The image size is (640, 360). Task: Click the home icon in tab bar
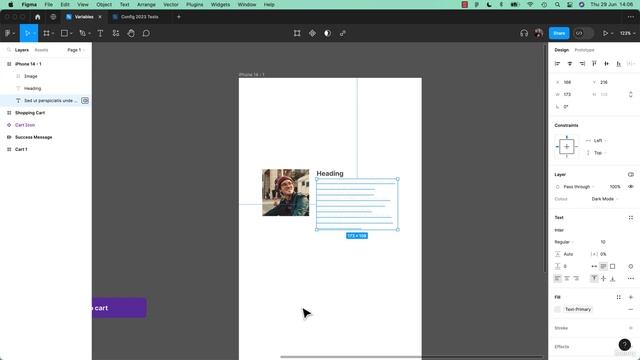pyautogui.click(x=38, y=17)
